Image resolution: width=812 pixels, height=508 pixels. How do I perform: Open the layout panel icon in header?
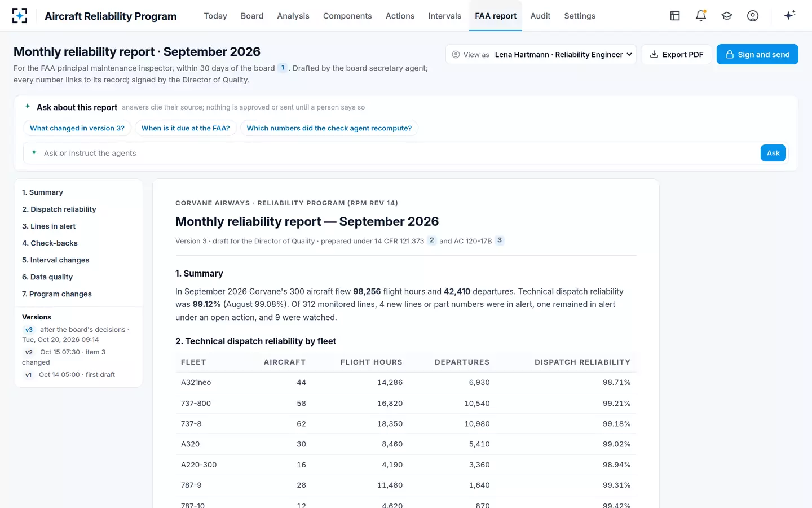(x=675, y=16)
